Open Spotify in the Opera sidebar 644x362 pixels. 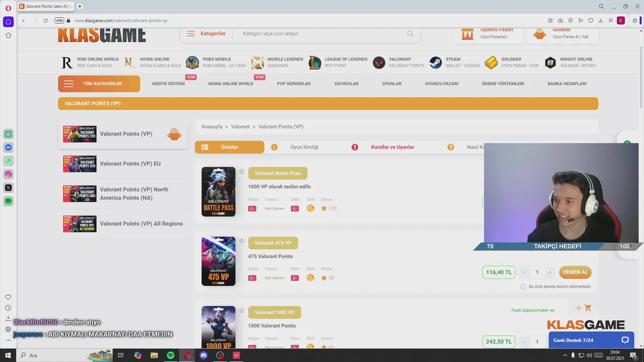point(8,201)
